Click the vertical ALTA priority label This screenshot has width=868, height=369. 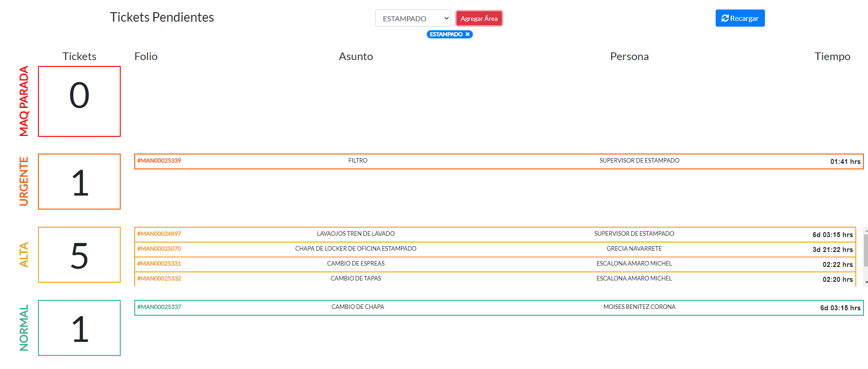(x=24, y=255)
